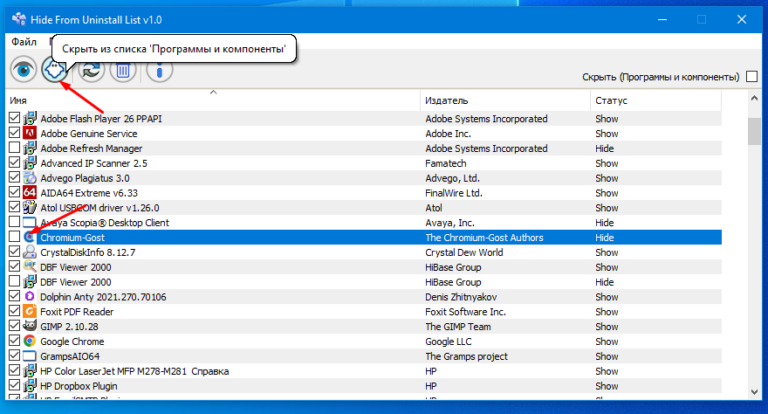Click the GrampsAIO64 icon

(30, 356)
